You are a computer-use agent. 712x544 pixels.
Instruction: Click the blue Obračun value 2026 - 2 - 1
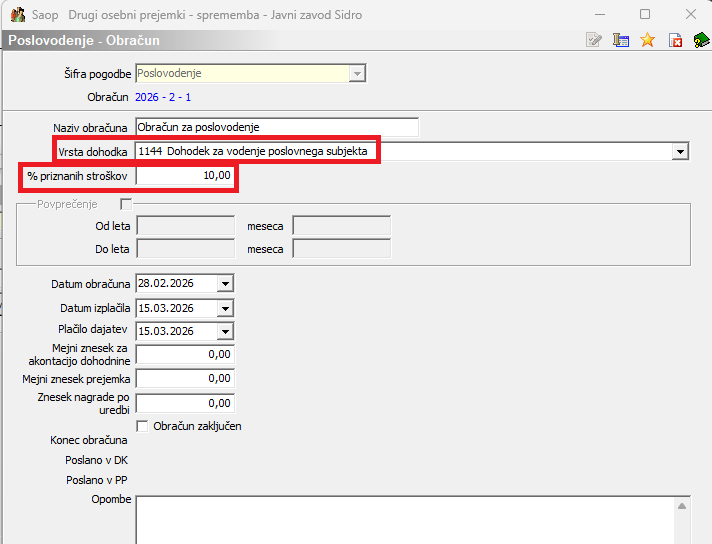[x=163, y=97]
